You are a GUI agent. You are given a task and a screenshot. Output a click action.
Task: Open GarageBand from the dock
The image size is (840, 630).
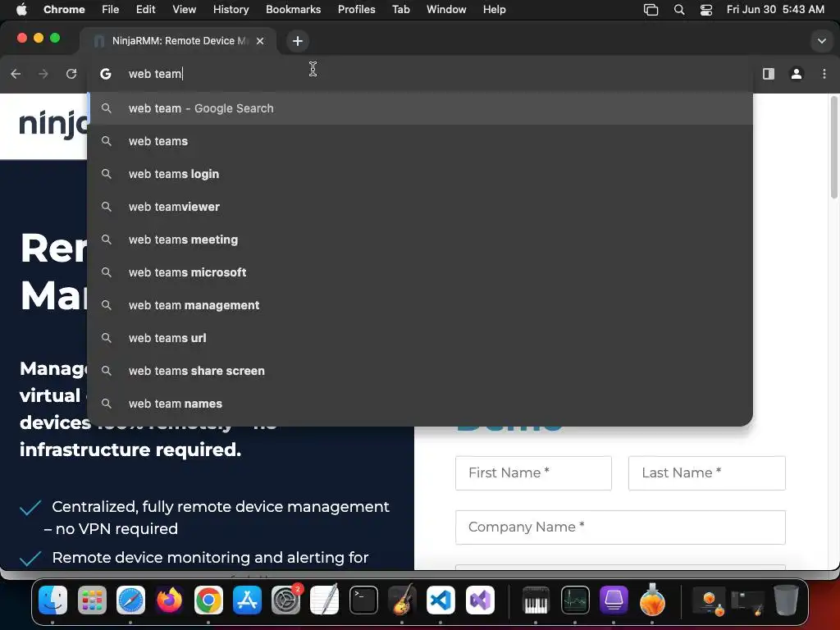coord(402,600)
